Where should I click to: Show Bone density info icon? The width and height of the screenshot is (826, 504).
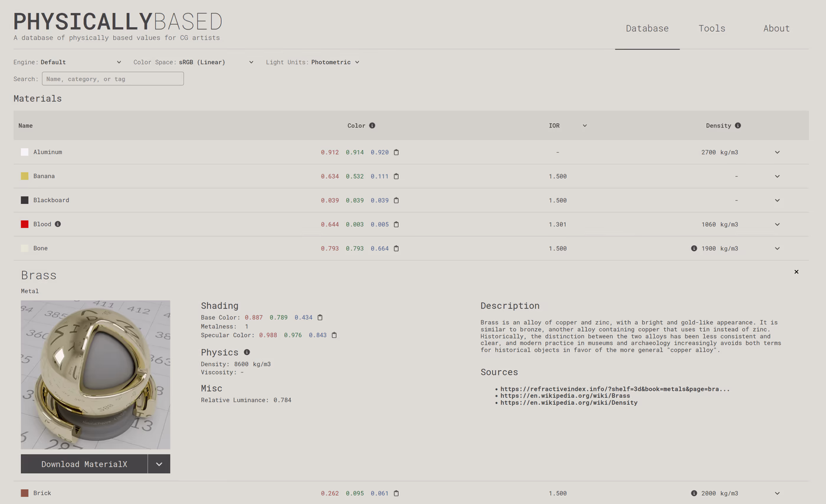(694, 248)
